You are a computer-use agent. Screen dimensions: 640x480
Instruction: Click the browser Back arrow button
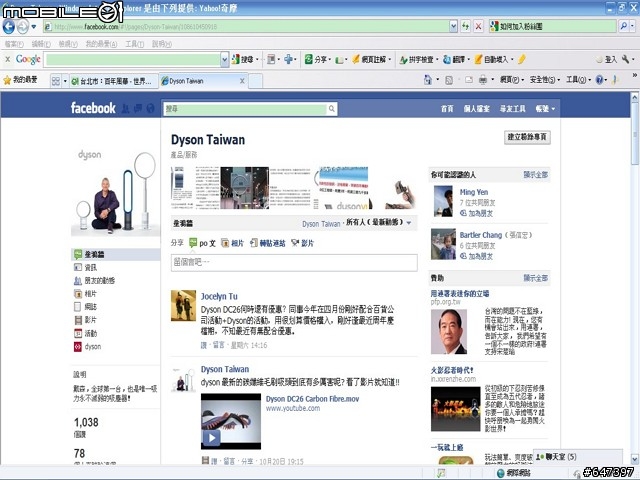pos(9,27)
